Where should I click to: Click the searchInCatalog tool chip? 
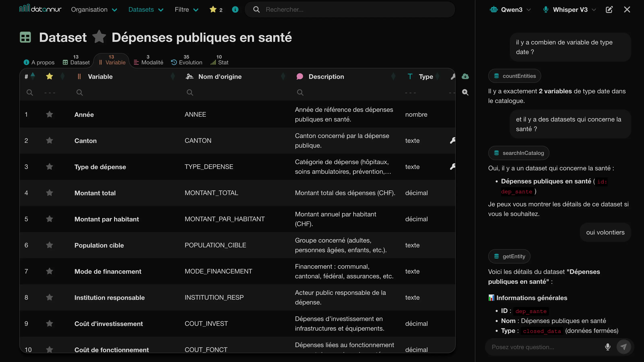tap(518, 153)
